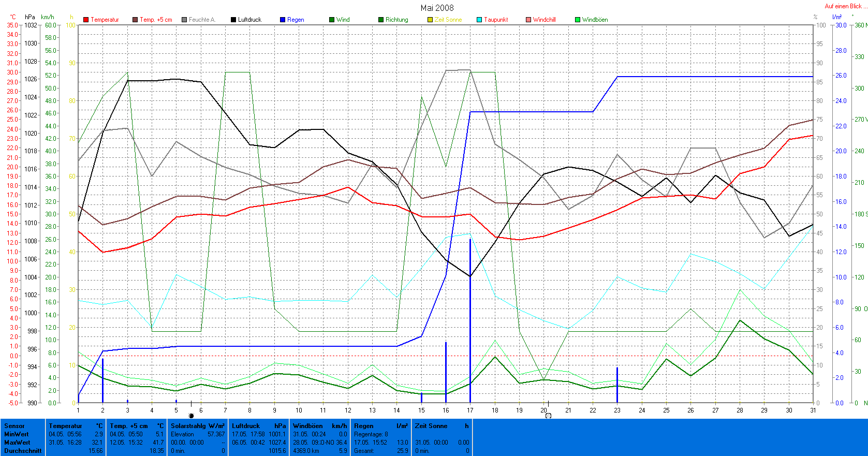Click the 'Regen l/m²' table header
This screenshot has height=456, width=868.
[x=380, y=426]
